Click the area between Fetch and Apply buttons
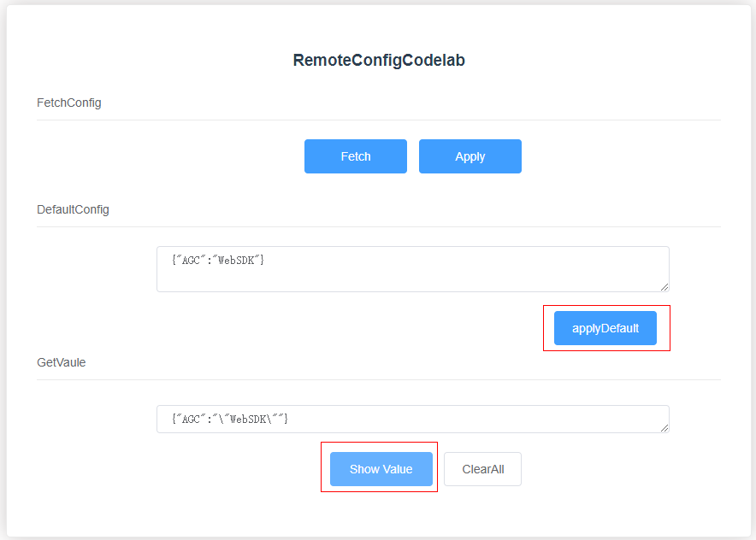Viewport: 756px width, 540px height. click(x=412, y=156)
